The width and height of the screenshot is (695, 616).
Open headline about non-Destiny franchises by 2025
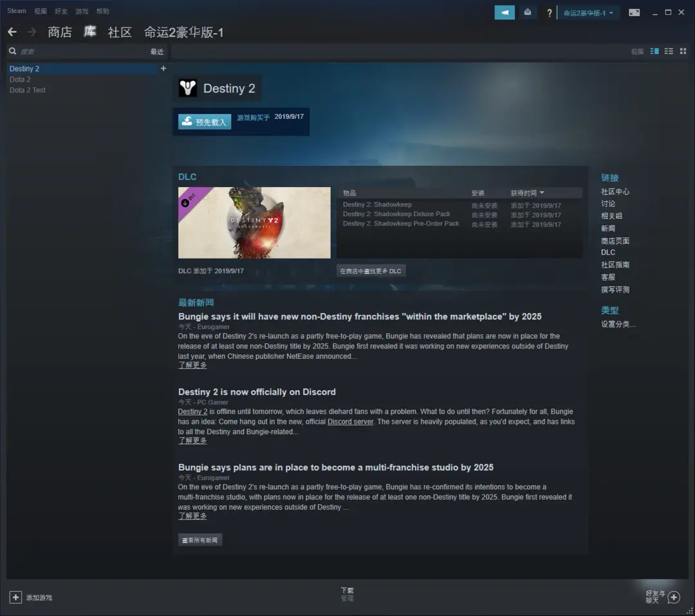click(x=360, y=316)
